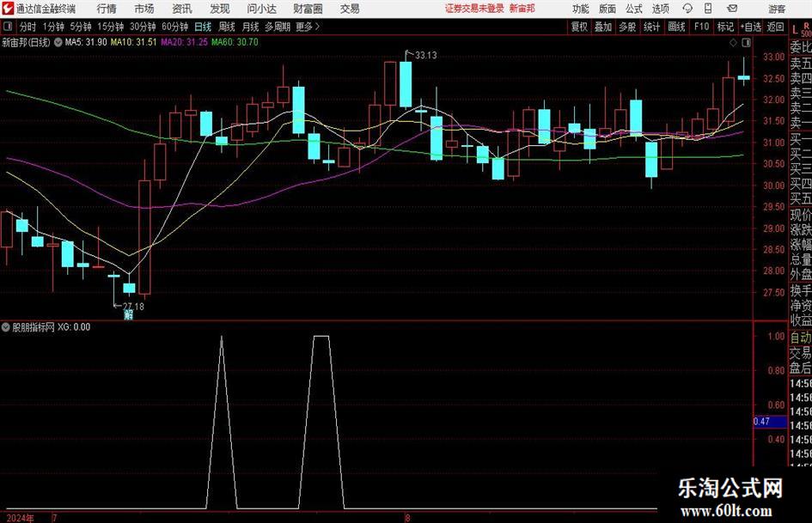Expand the MA indicator dropdown beside 新宙邦(日线)

[x=58, y=42]
